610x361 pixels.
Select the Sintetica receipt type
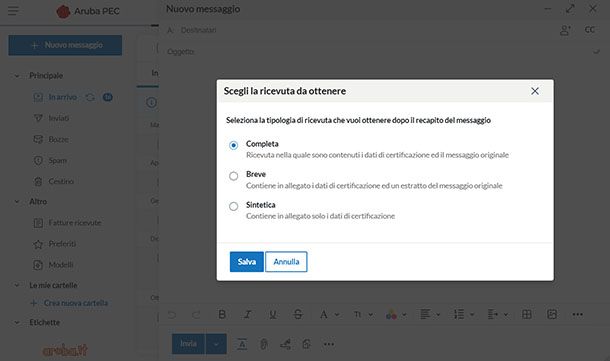click(233, 206)
